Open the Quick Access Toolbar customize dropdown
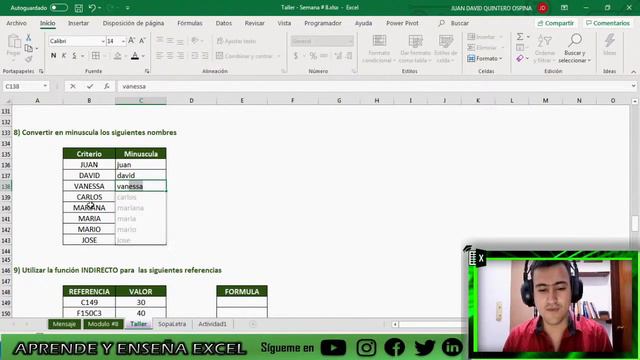Viewport: 640px width, 360px height. point(128,8)
